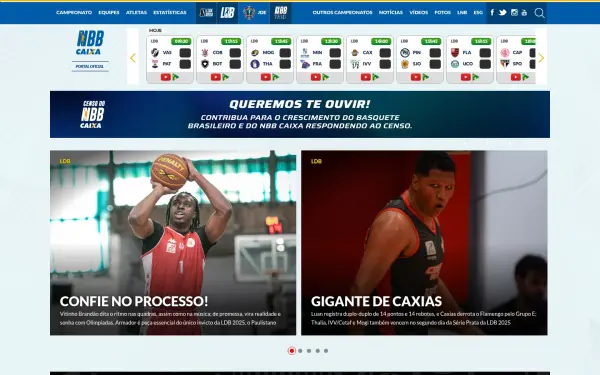Watch MOG vs THA on YouTube
Screen dimensions: 600x375
(266, 77)
